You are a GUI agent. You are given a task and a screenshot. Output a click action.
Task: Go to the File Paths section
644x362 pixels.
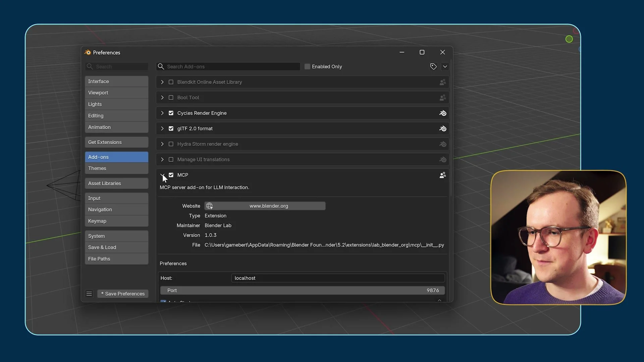click(x=116, y=259)
